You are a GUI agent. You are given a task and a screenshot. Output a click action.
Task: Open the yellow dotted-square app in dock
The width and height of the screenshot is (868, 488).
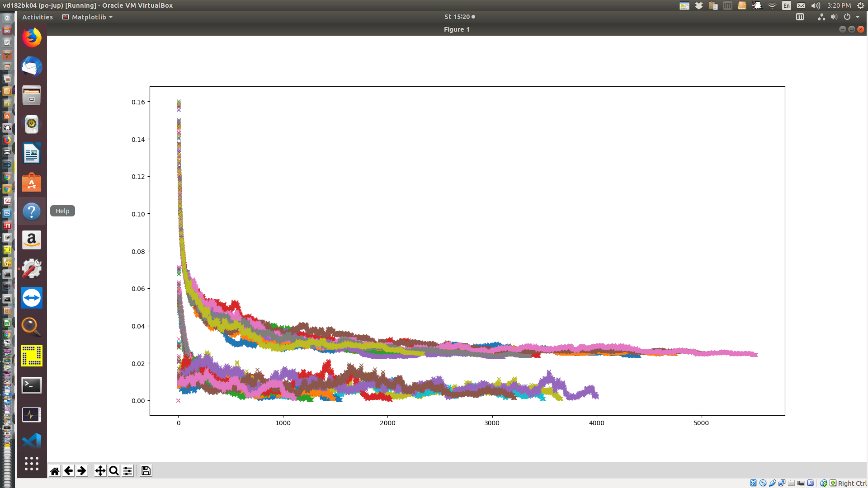click(32, 356)
